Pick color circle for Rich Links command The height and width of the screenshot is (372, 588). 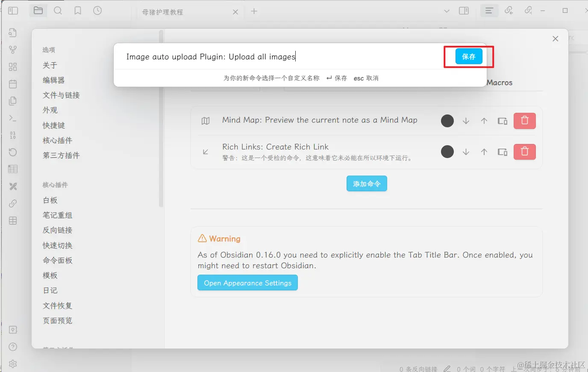pos(447,152)
